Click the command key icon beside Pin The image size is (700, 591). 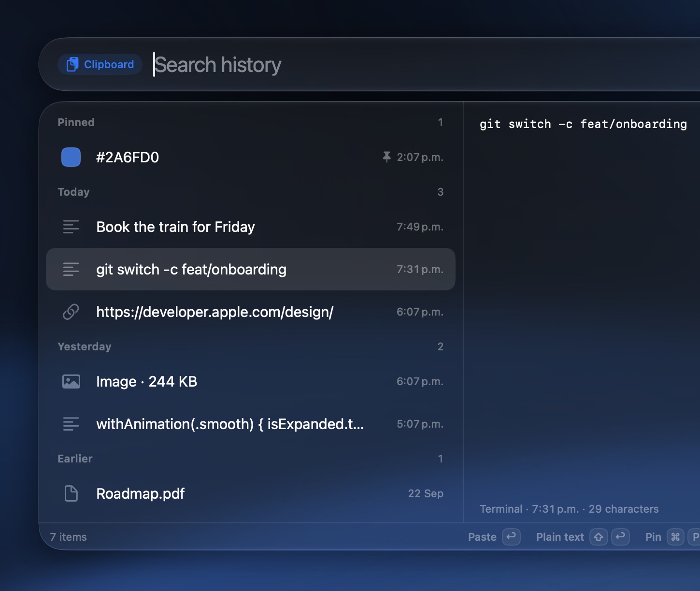pos(675,537)
